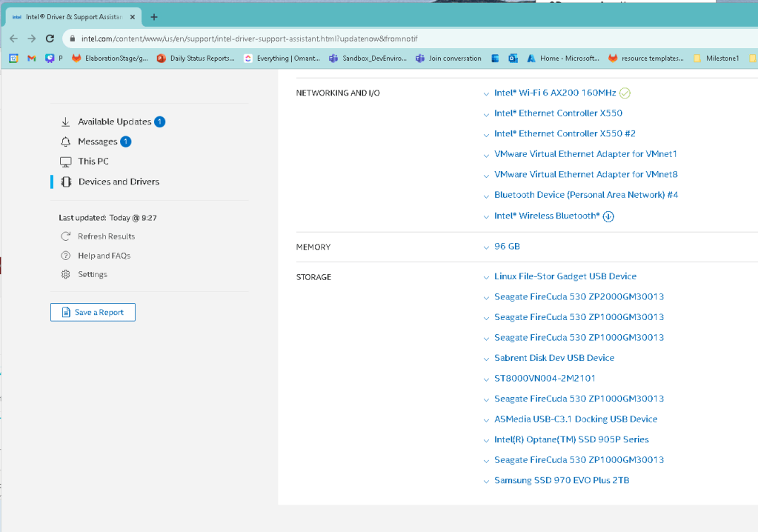Viewport: 758px width, 532px height.
Task: Expand Seagate FireCuda 530 ZP2000GM30013 chevron
Action: point(486,298)
